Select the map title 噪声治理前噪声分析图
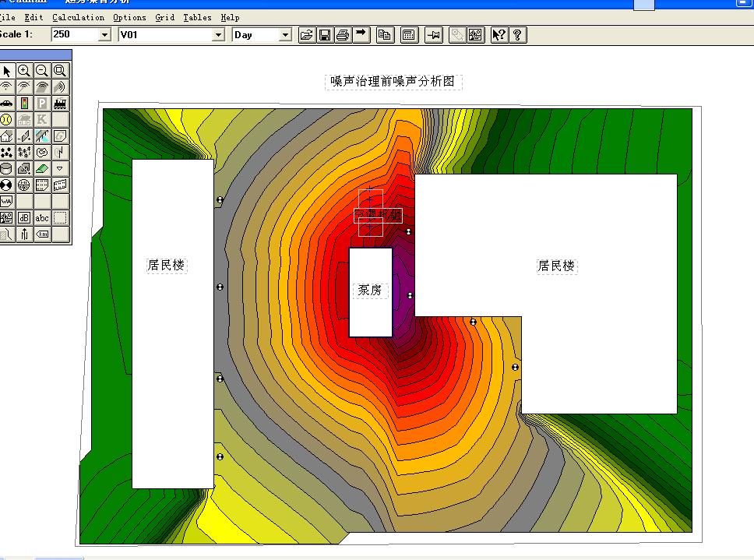The image size is (754, 560). tap(393, 81)
